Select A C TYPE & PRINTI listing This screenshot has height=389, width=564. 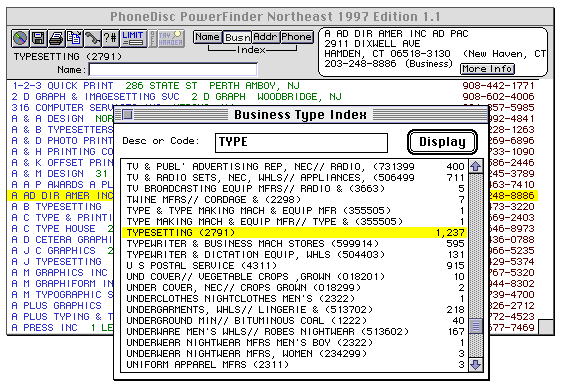61,218
